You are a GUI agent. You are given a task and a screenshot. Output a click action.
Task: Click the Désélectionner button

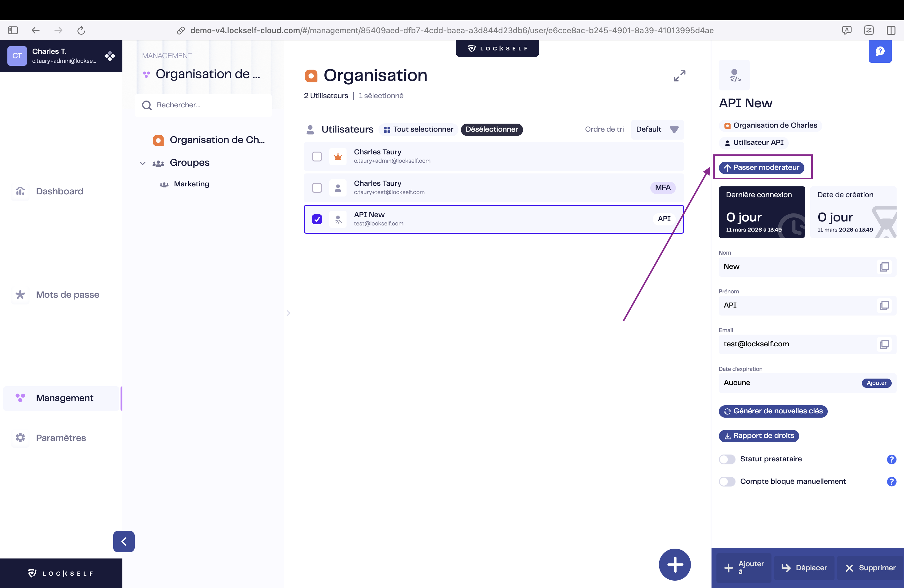point(491,129)
